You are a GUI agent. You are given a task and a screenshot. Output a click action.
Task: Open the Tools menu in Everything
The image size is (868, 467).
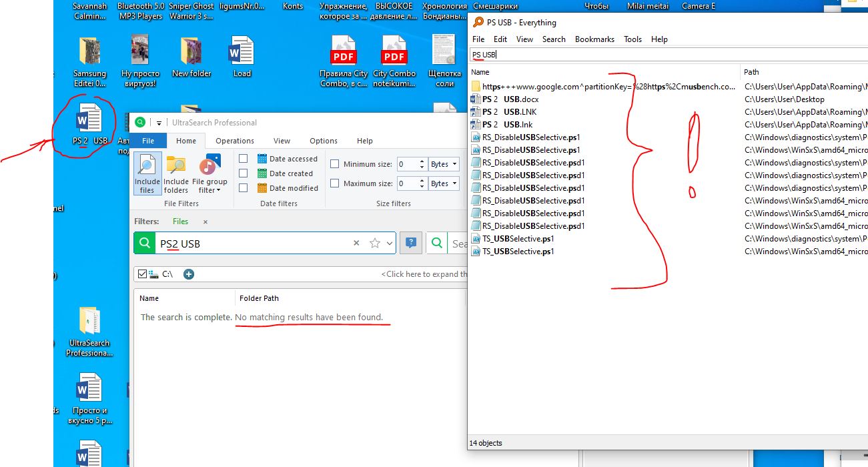point(632,39)
